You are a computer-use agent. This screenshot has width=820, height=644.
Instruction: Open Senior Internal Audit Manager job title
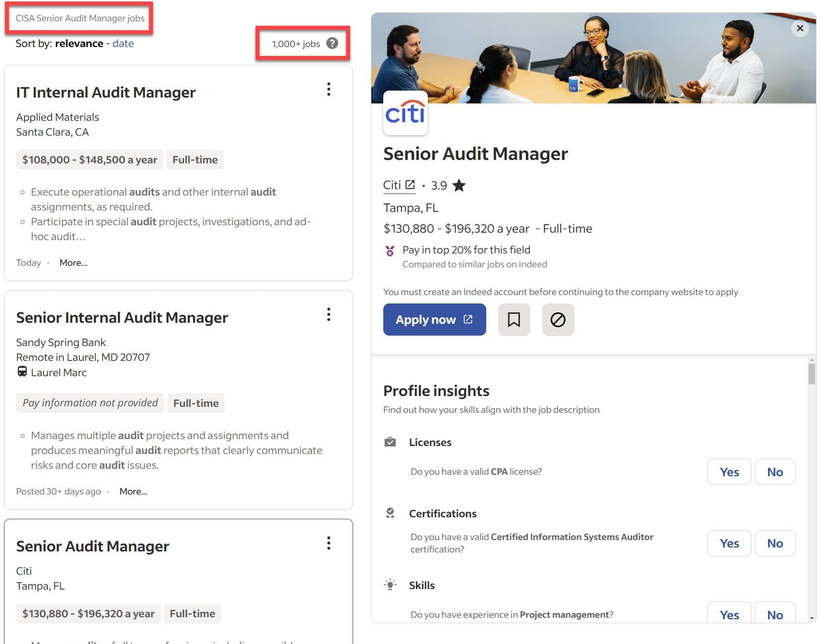122,317
